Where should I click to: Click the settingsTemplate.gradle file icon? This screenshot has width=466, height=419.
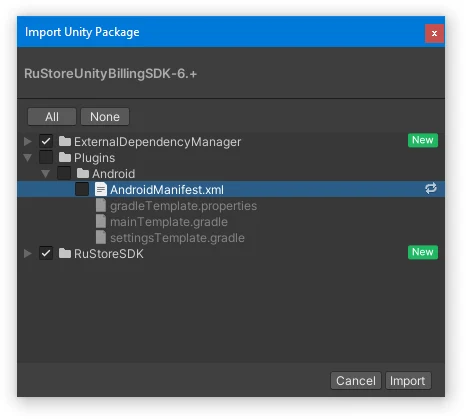[101, 237]
